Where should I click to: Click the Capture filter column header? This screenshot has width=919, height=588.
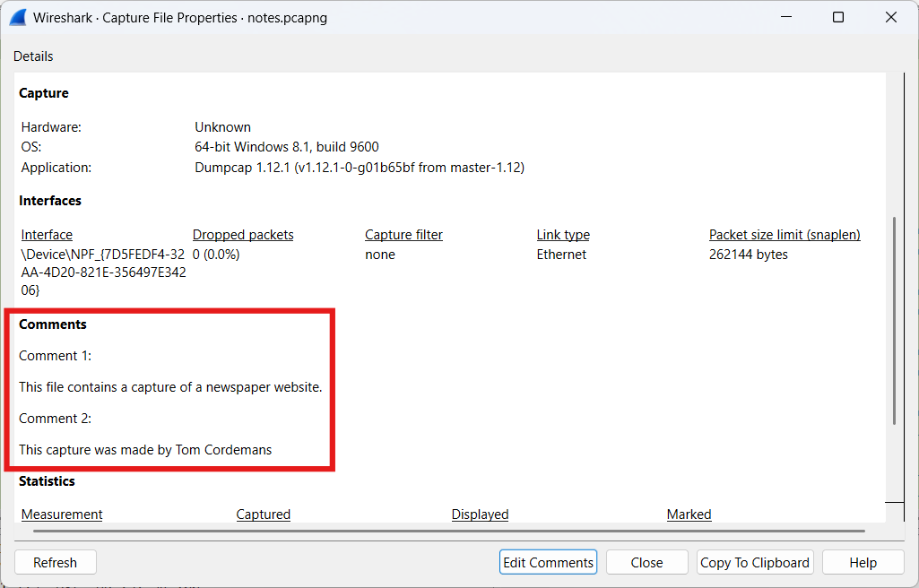click(x=403, y=235)
